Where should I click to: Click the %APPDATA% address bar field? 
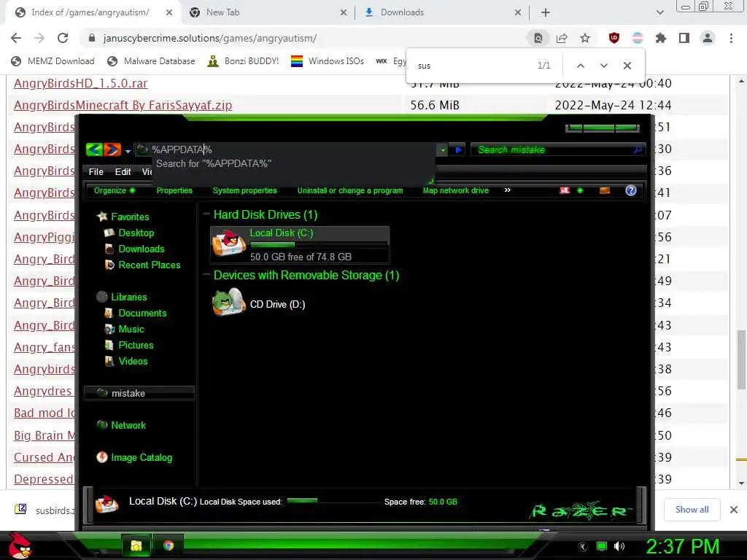pyautogui.click(x=286, y=149)
